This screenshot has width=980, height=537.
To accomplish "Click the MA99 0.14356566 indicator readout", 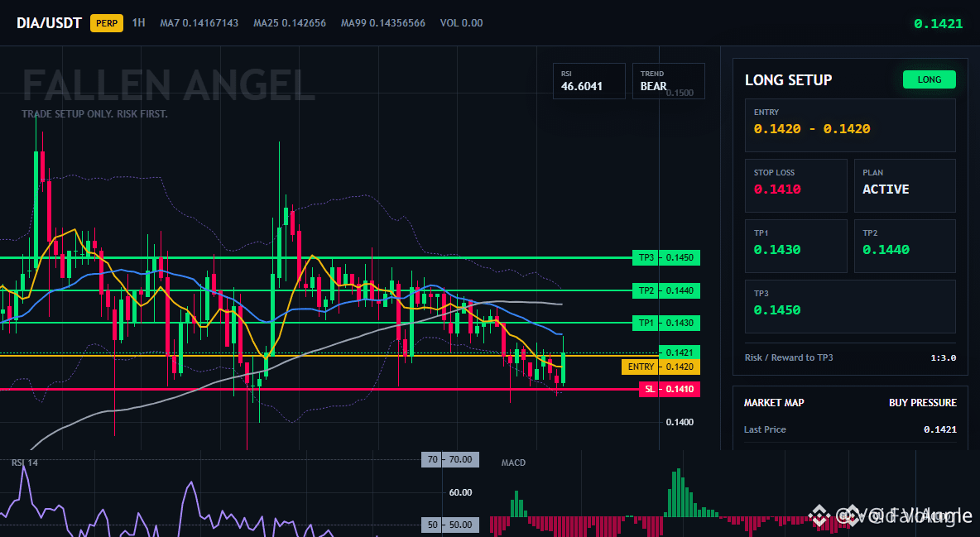I will 383,23.
